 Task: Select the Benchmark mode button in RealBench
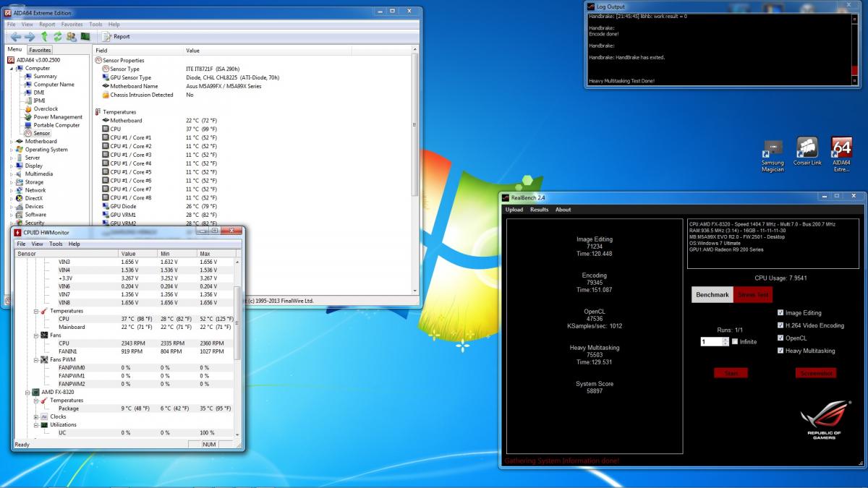pyautogui.click(x=712, y=295)
